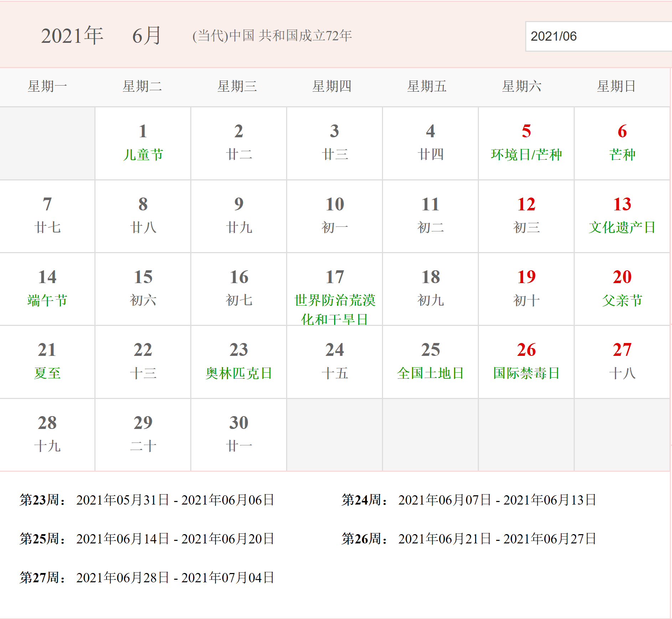The image size is (672, 619).
Task: Select June 27 十八 date cell
Action: click(x=622, y=362)
